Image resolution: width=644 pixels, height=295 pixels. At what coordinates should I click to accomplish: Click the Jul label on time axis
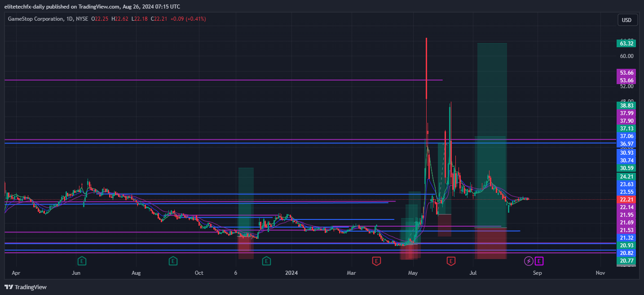pyautogui.click(x=473, y=273)
